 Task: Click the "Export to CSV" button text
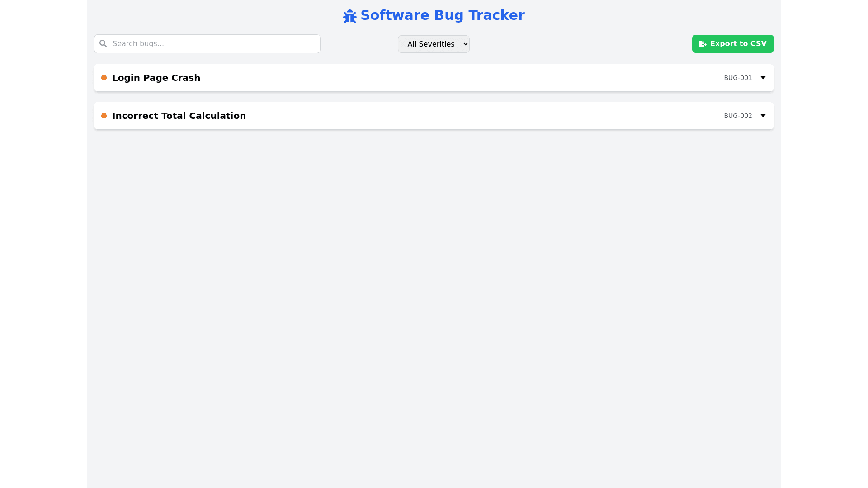[x=738, y=44]
